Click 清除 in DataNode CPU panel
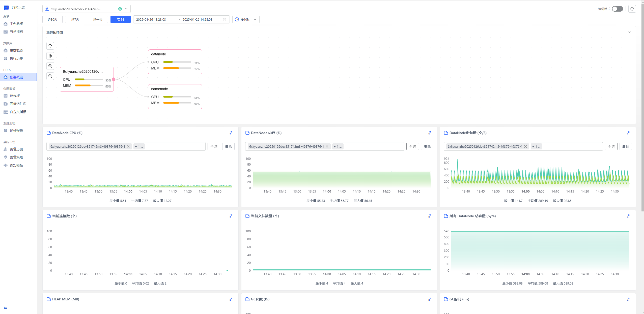644x314 pixels. coord(228,146)
